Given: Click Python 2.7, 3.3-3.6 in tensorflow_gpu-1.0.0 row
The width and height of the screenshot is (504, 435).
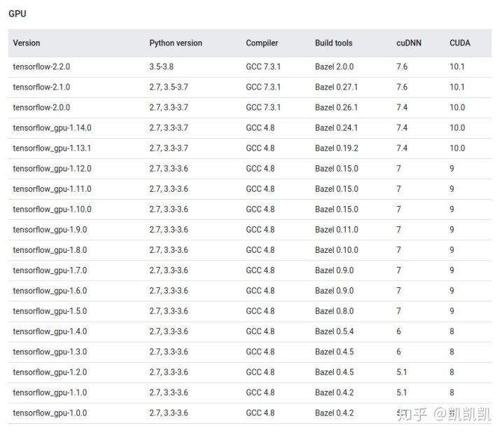Looking at the screenshot, I should [169, 413].
